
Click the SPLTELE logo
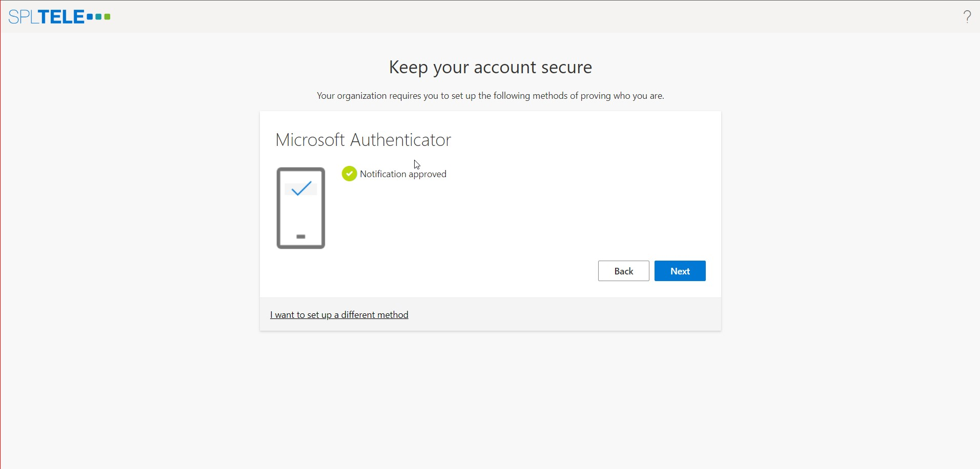point(59,17)
